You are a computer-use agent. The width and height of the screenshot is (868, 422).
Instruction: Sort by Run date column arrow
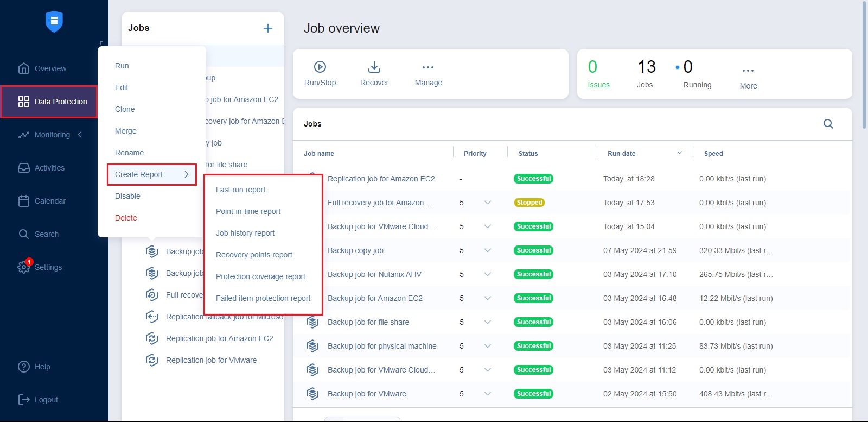tap(679, 153)
